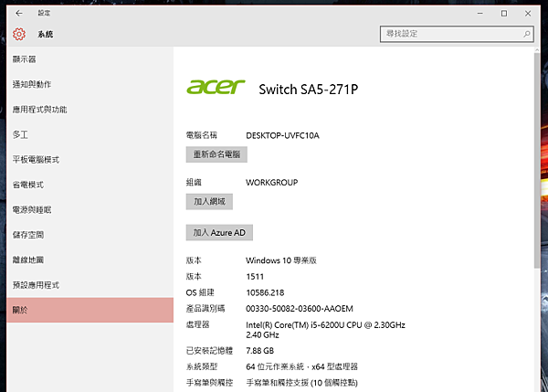Click computer name DESKTOP-UVFC10A

pyautogui.click(x=282, y=135)
